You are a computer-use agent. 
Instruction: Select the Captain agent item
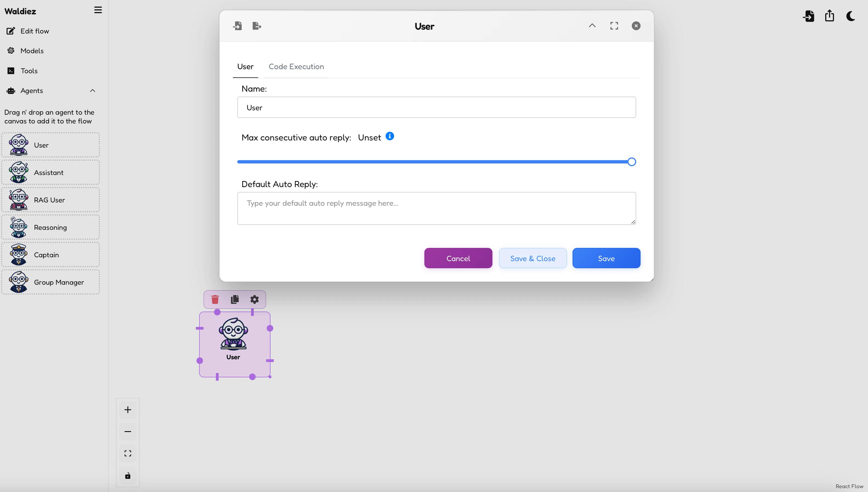[50, 255]
